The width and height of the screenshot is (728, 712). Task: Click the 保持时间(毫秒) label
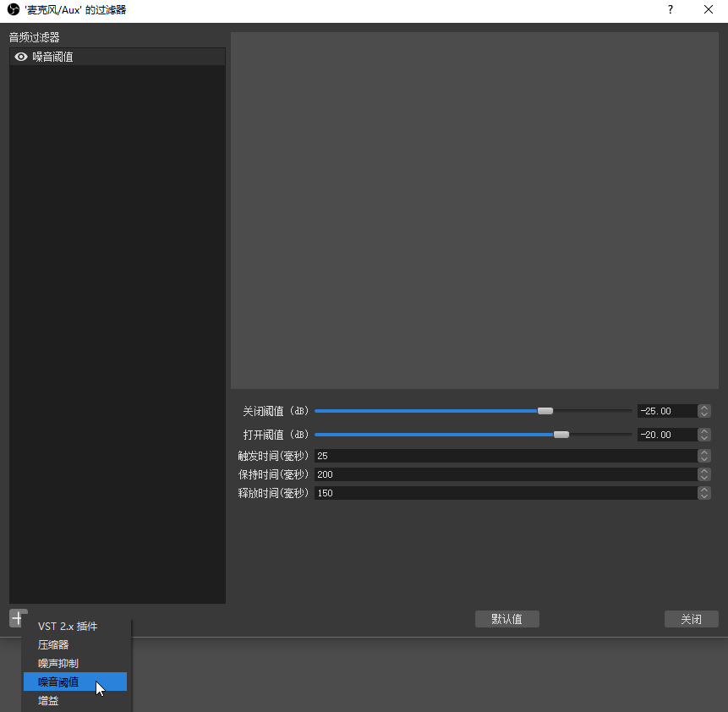tap(273, 474)
